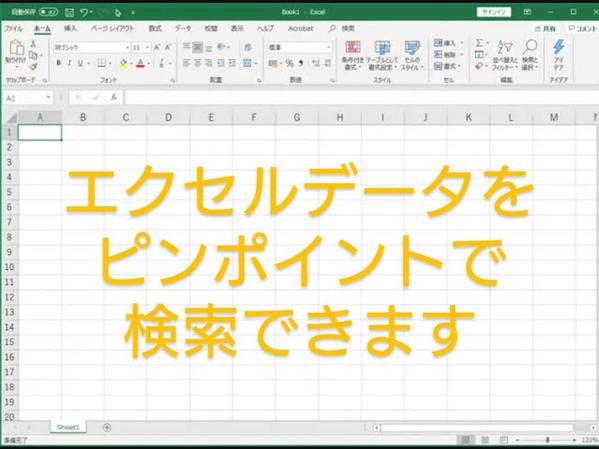Switch to the Insert (挿入) ribbon tab
Image resolution: width=599 pixels, height=449 pixels.
click(x=70, y=28)
